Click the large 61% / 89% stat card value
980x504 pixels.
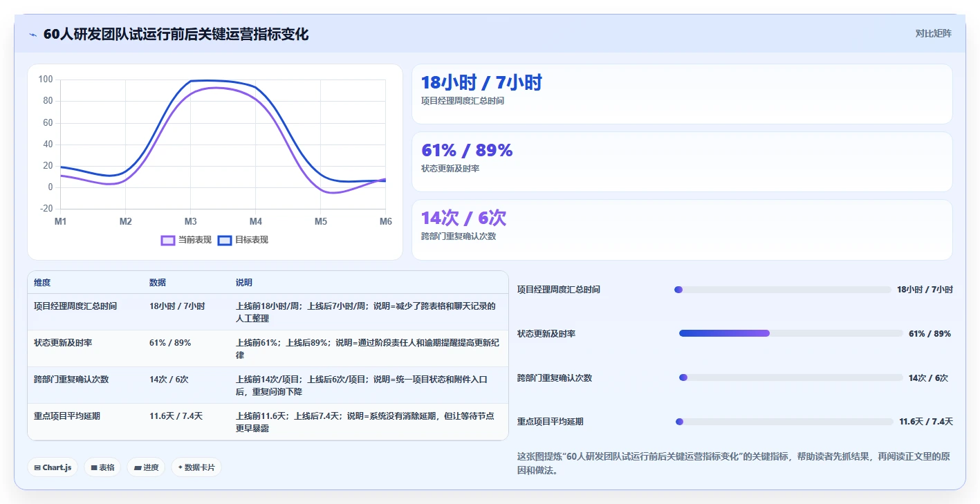click(x=467, y=151)
